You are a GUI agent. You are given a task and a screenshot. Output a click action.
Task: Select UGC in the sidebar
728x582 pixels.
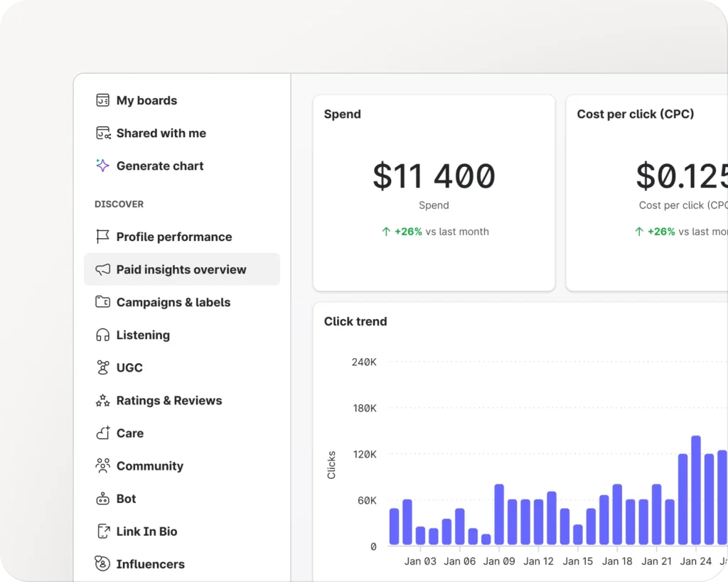point(129,367)
